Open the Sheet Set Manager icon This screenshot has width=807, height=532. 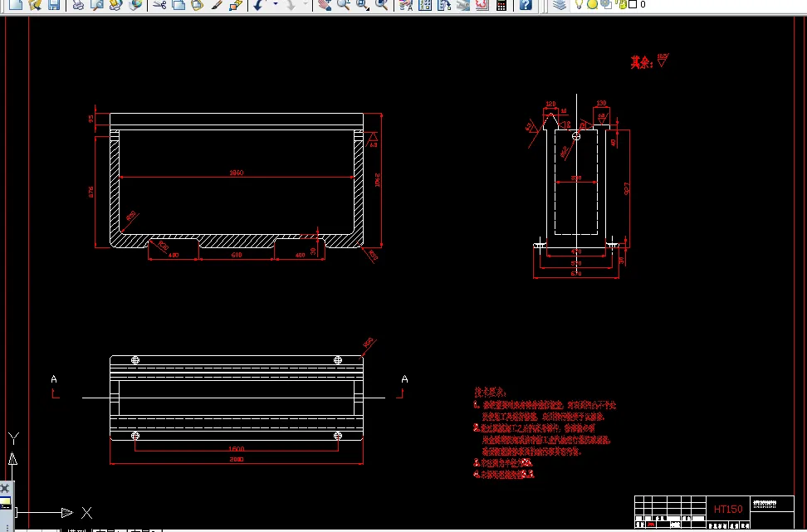(x=462, y=5)
